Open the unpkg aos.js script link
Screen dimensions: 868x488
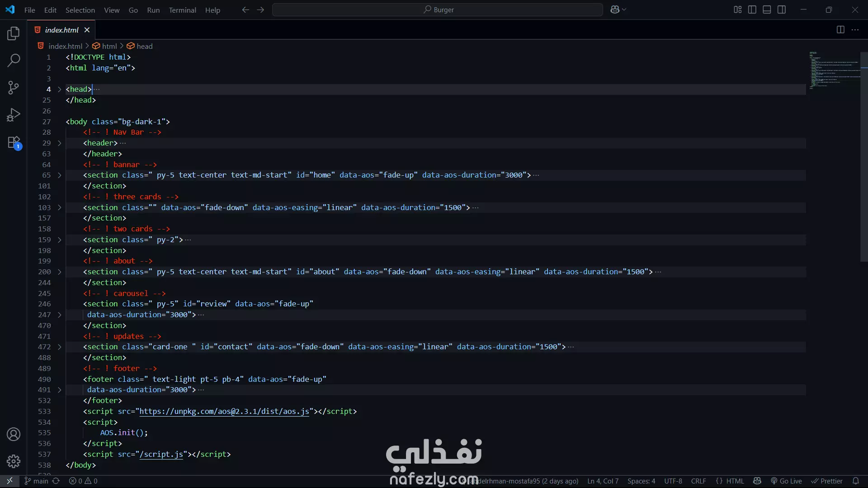224,412
